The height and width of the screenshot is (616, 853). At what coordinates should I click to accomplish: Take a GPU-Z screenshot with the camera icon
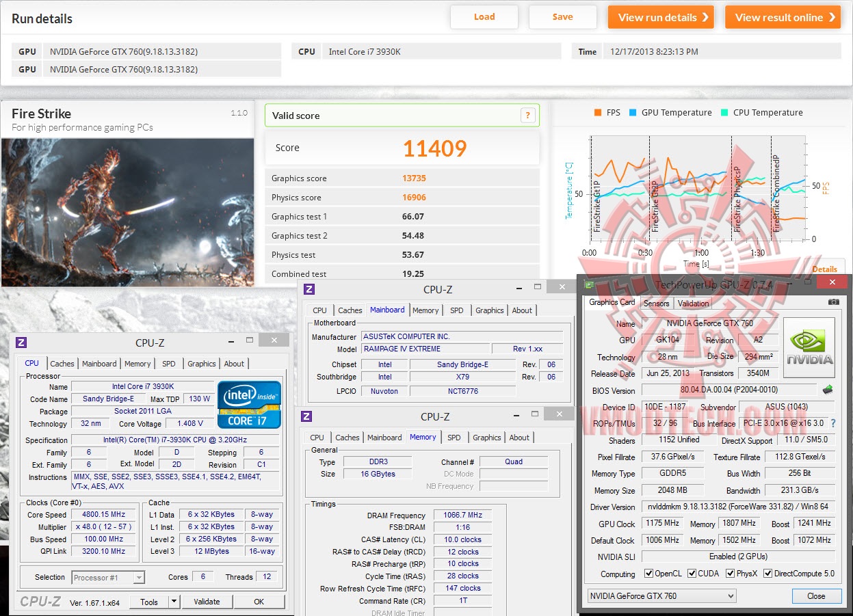(x=833, y=302)
